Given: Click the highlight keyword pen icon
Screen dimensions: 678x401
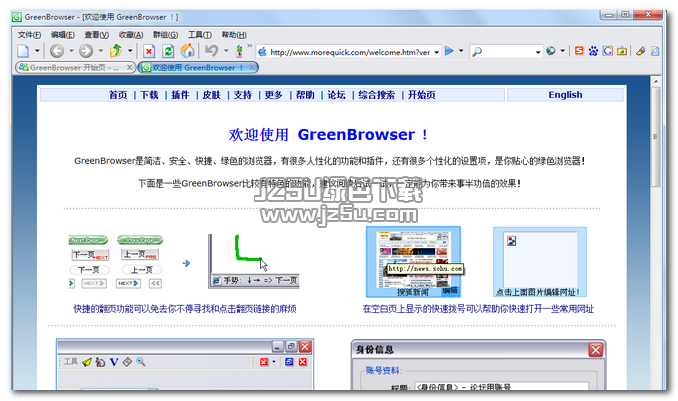Looking at the screenshot, I should 641,51.
